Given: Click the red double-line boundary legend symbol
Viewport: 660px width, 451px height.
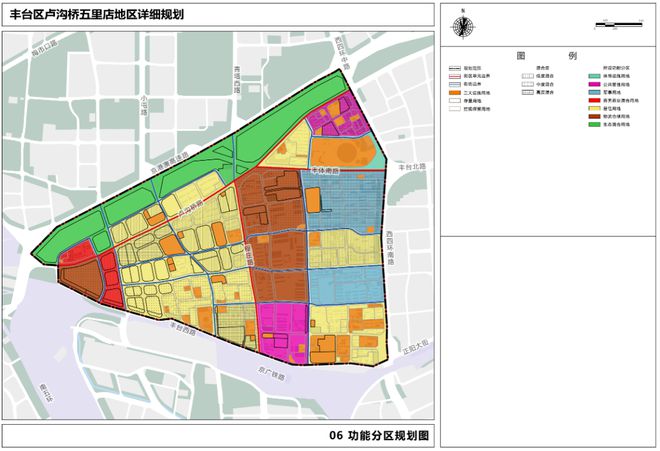Looking at the screenshot, I should [x=455, y=76].
